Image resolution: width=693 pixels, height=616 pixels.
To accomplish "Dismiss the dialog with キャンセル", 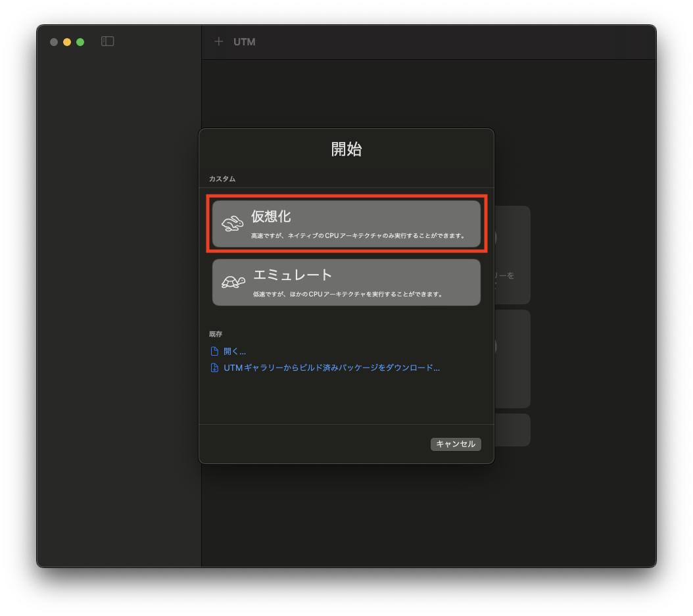I will point(455,444).
